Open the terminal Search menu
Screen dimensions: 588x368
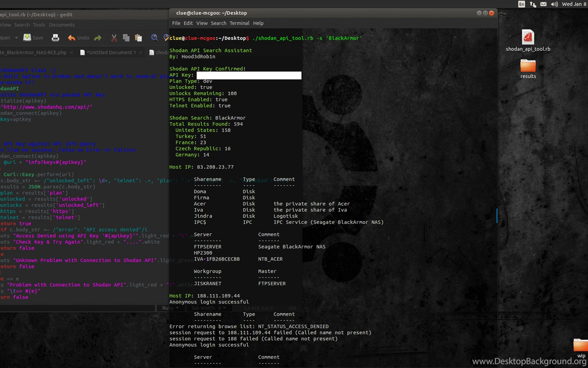point(219,23)
